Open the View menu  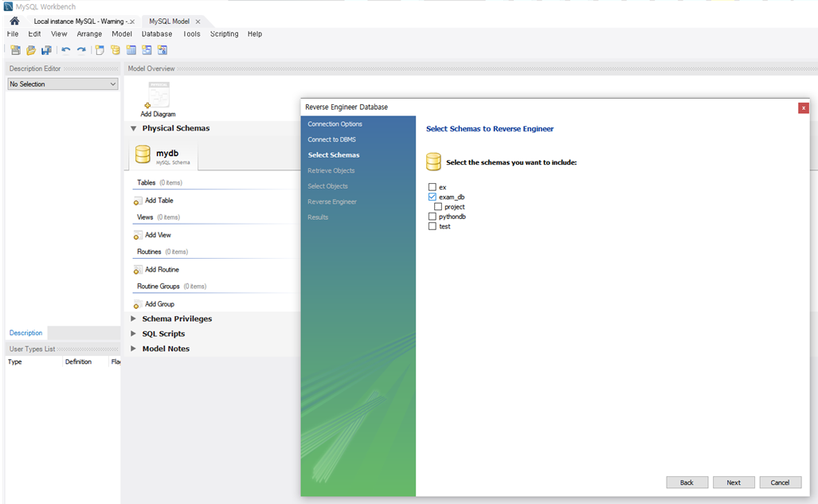point(59,34)
